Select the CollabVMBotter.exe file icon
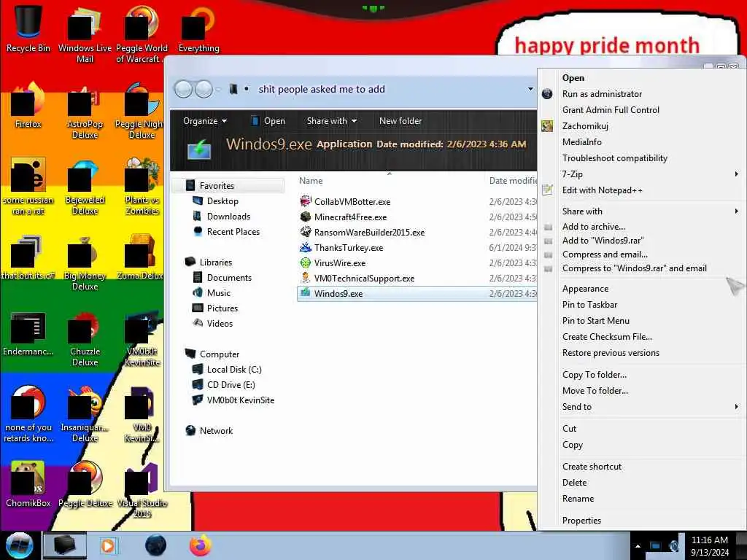The height and width of the screenshot is (560, 747). (x=306, y=201)
